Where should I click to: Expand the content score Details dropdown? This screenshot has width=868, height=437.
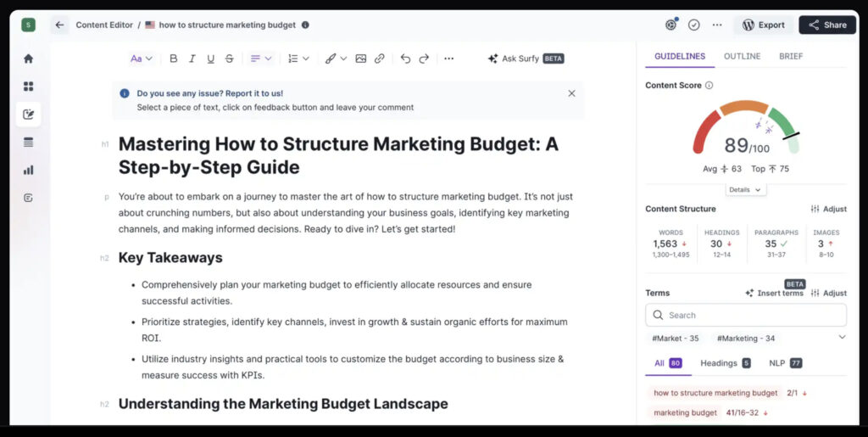click(x=745, y=190)
